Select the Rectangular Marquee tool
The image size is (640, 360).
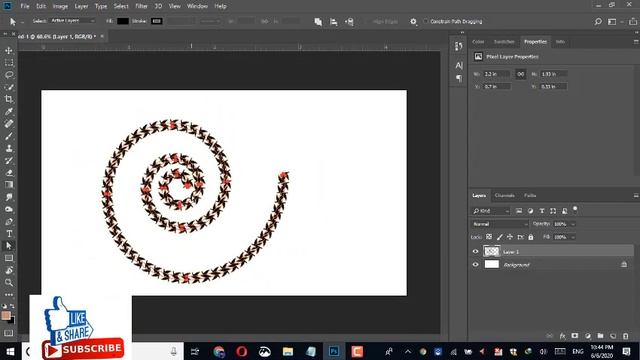click(x=9, y=63)
